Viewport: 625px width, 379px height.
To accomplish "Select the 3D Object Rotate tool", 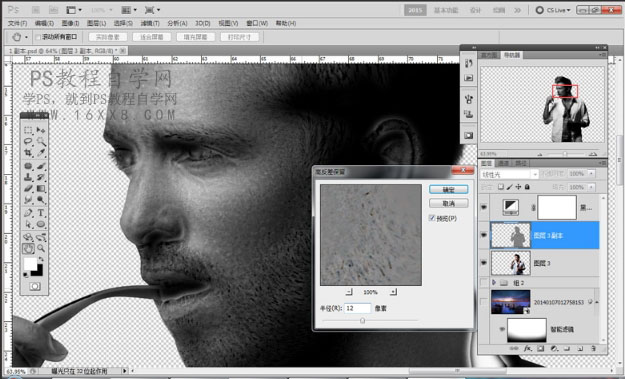I will coord(28,238).
